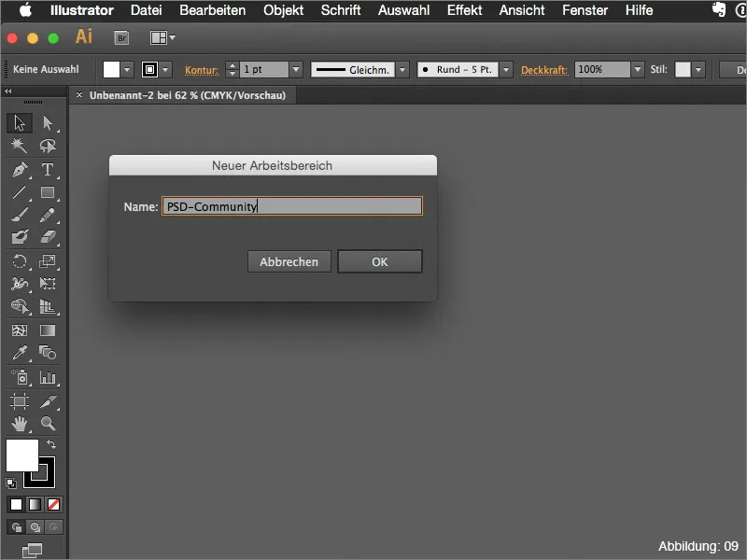Open the arrange documents dropdown
The height and width of the screenshot is (560, 747).
[162, 37]
